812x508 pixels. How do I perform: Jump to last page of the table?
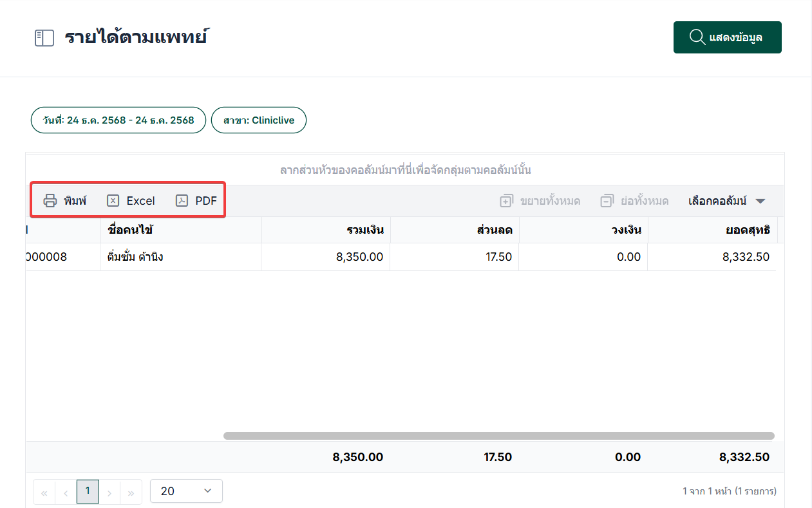[131, 493]
